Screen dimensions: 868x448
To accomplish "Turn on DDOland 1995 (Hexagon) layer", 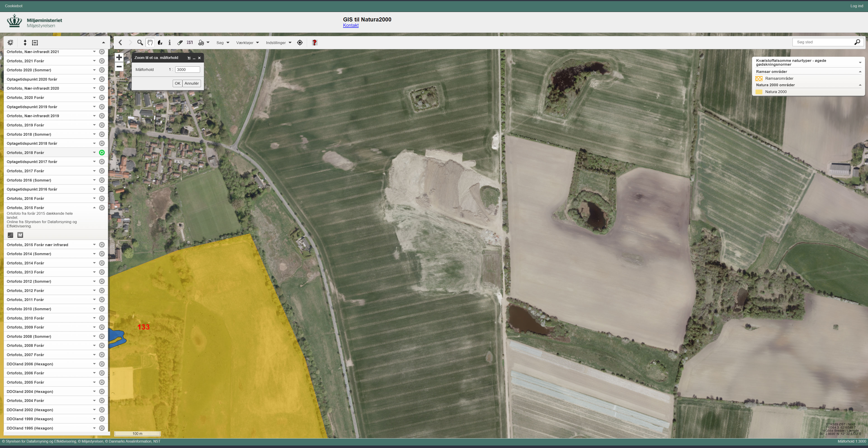I will 102,428.
